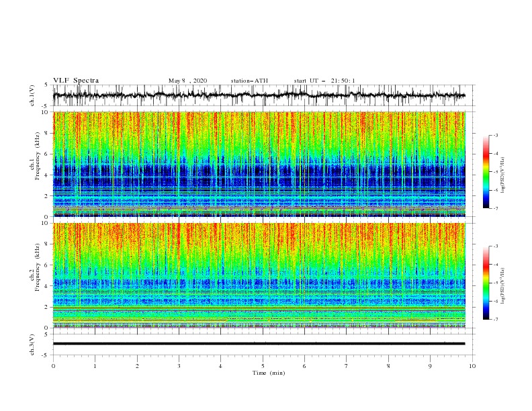Click the ch.1 color scale bar
Image resolution: width=532 pixels, height=411 pixels.
pos(486,172)
